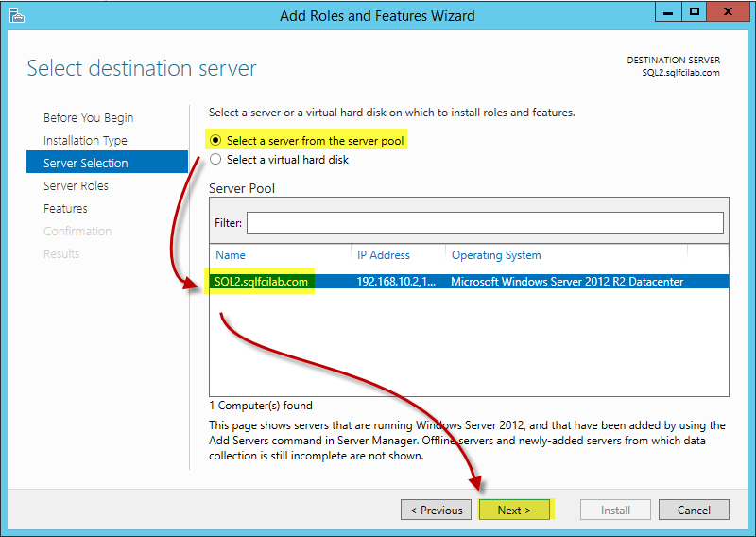Screen dimensions: 756x537
Task: Sort by the Operating System column header
Action: 496,254
